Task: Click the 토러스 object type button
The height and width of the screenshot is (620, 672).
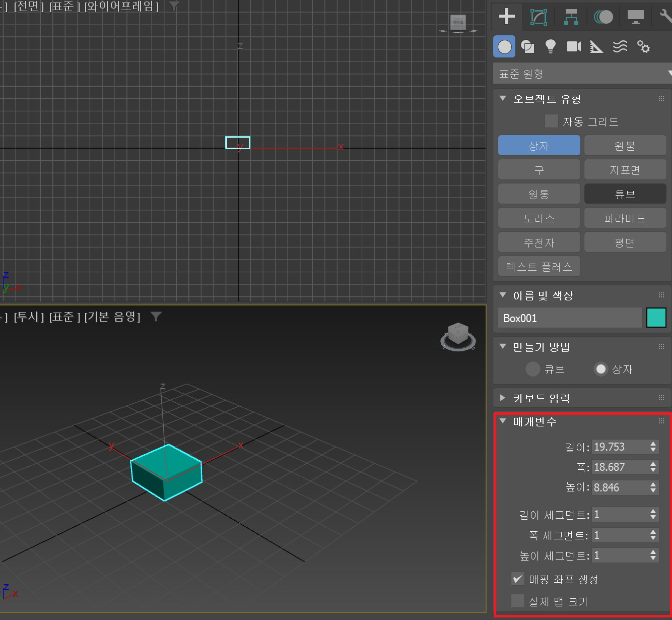Action: (539, 218)
